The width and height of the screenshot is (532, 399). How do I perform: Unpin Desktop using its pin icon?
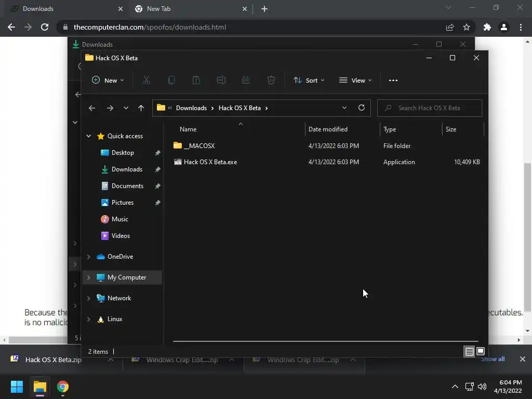click(157, 153)
